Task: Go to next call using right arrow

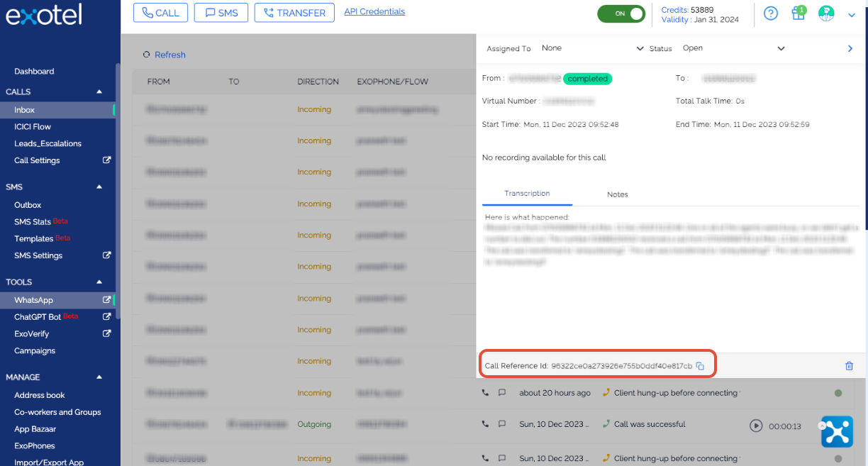Action: click(850, 48)
